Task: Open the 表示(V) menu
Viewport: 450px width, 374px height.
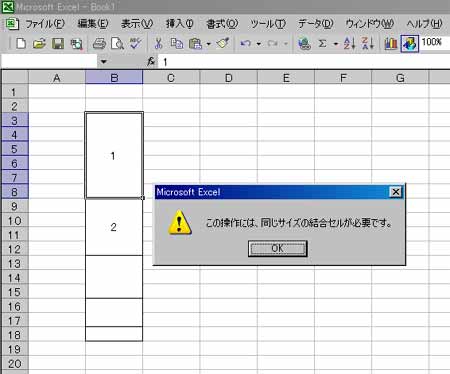Action: (137, 24)
